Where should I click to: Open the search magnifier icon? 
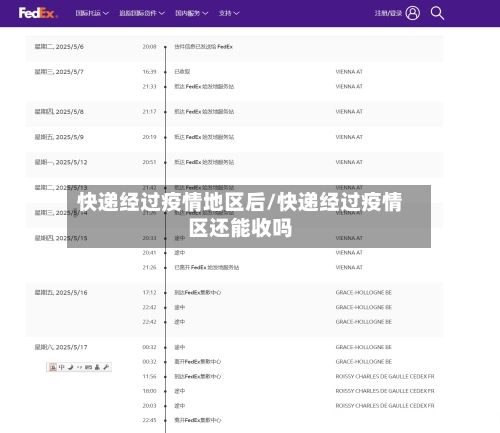pyautogui.click(x=437, y=13)
